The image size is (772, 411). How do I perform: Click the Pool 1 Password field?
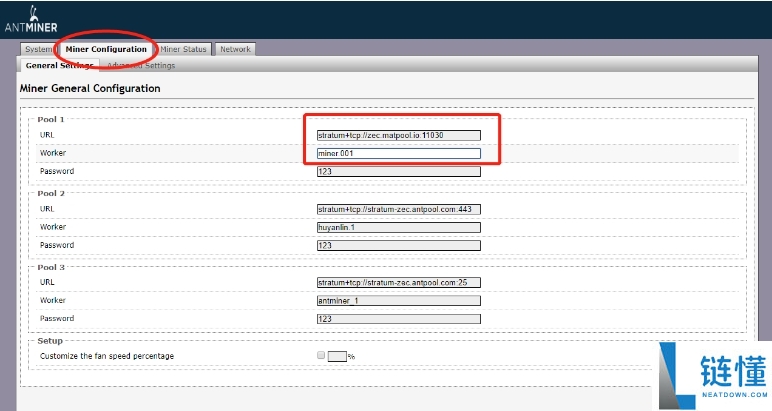[x=398, y=171]
